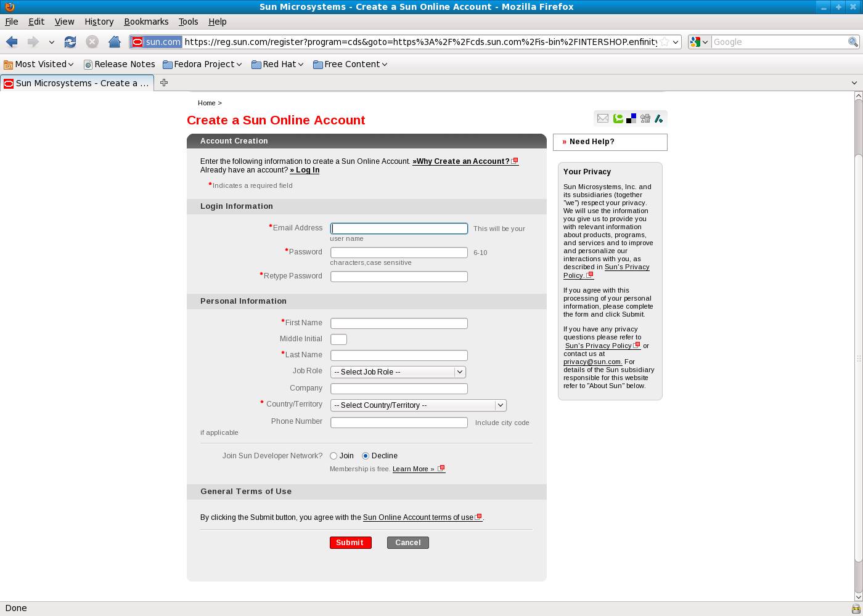Open the View menu
The image size is (863, 616).
click(x=64, y=22)
